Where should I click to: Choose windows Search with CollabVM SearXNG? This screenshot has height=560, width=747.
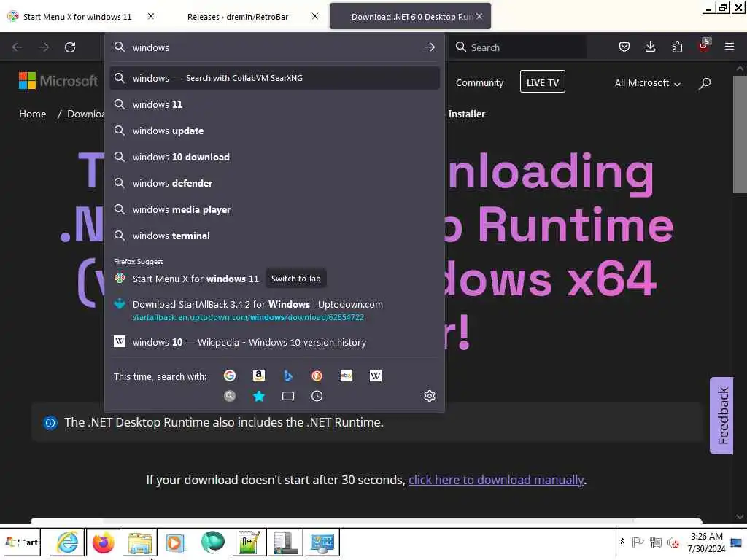[274, 78]
